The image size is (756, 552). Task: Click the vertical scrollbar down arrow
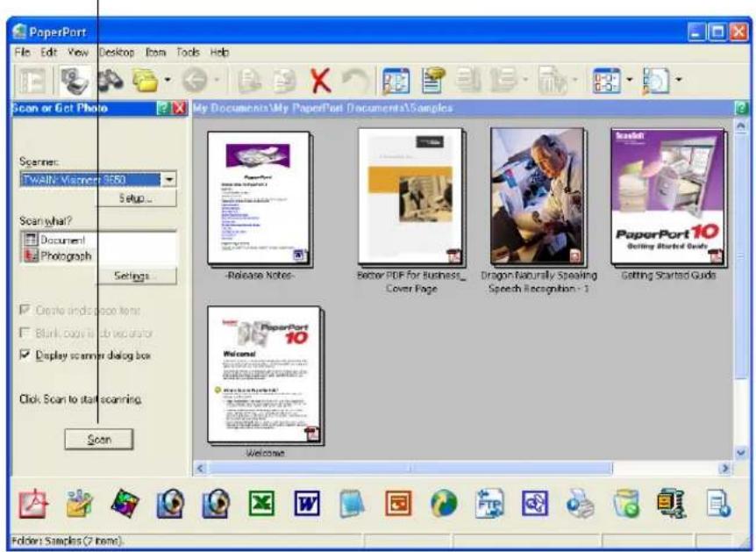point(741,453)
